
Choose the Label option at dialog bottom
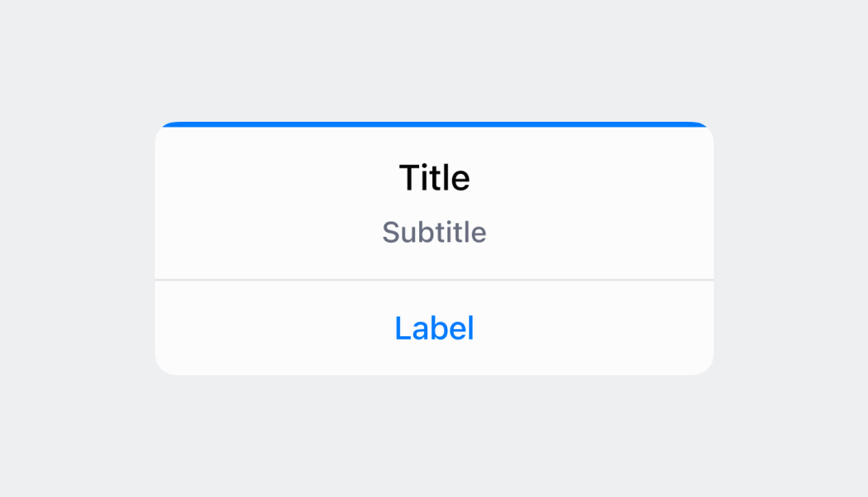point(434,328)
